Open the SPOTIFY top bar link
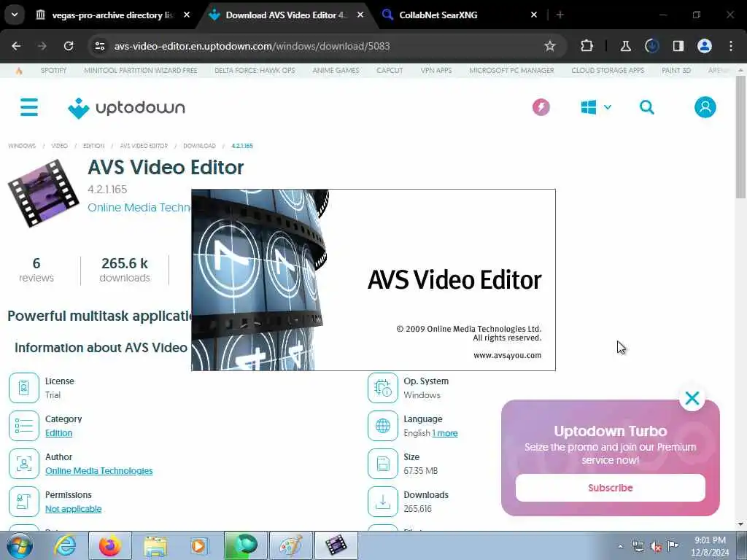 (x=53, y=71)
